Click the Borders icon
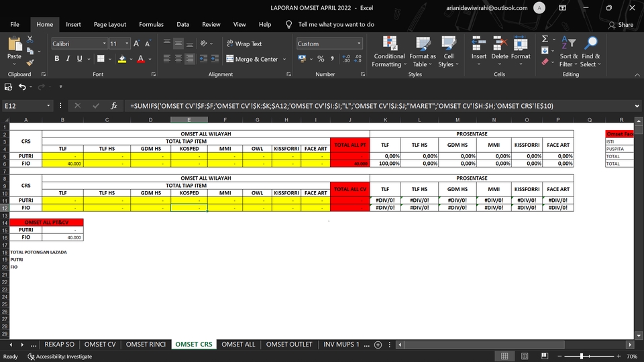 coord(101,59)
